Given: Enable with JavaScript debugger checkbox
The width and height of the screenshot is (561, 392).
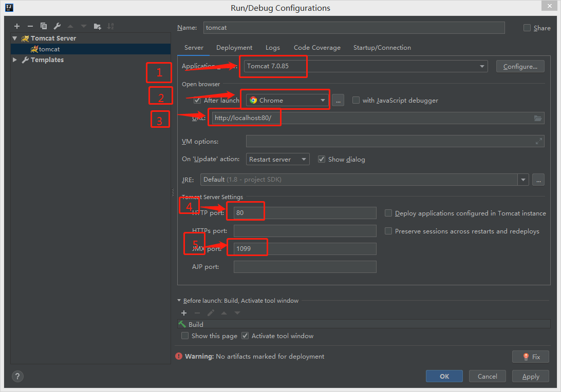Looking at the screenshot, I should pyautogui.click(x=356, y=100).
